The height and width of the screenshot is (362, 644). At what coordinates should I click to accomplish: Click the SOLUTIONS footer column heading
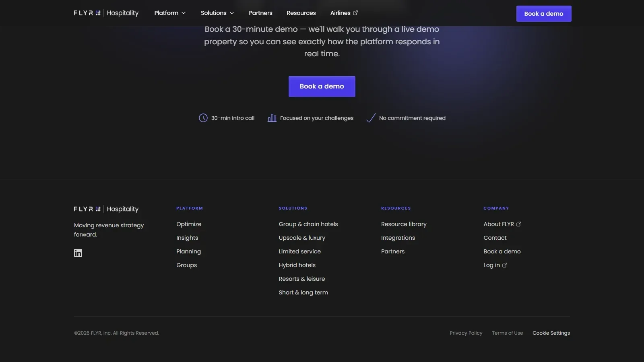tap(293, 208)
